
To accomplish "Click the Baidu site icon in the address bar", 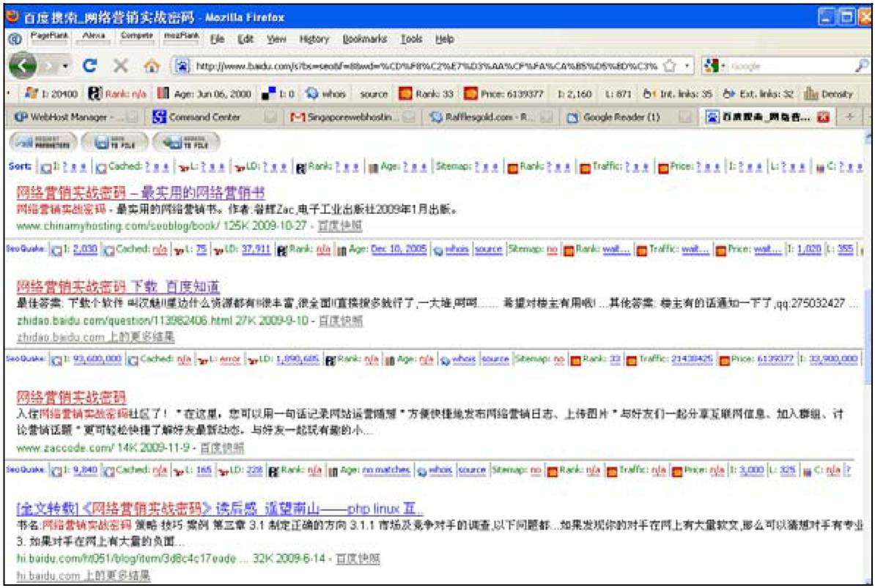I will [x=182, y=66].
